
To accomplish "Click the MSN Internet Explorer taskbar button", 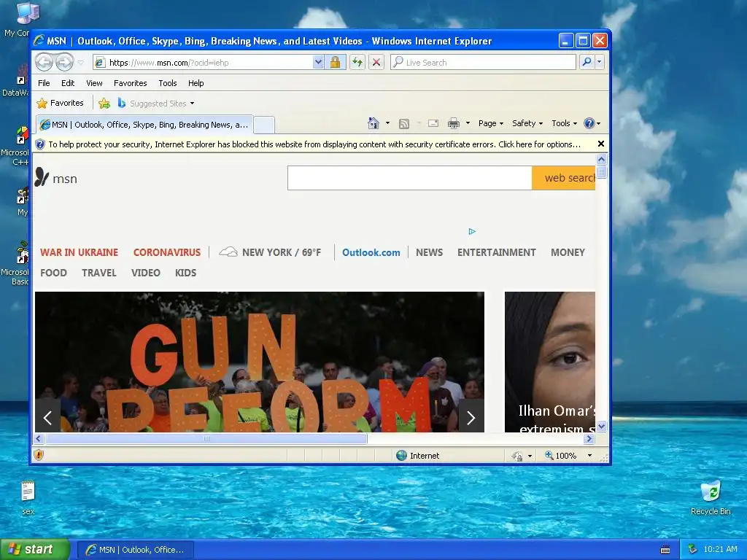I will (135, 550).
